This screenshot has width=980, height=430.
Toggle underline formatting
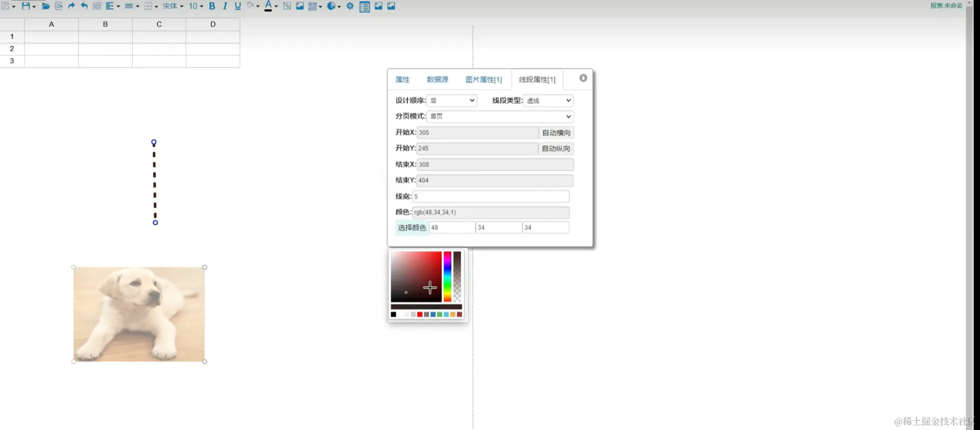(x=238, y=6)
